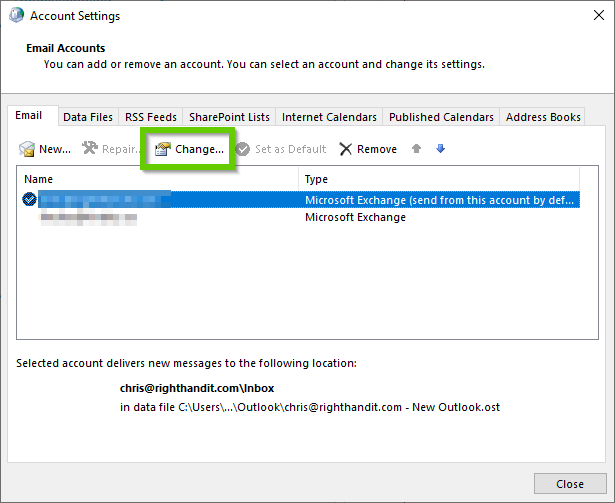Click the Set as Default label

[290, 149]
